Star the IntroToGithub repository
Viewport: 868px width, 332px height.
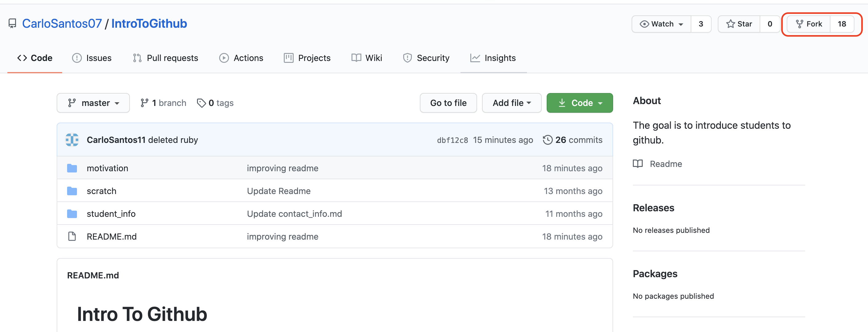coord(739,24)
